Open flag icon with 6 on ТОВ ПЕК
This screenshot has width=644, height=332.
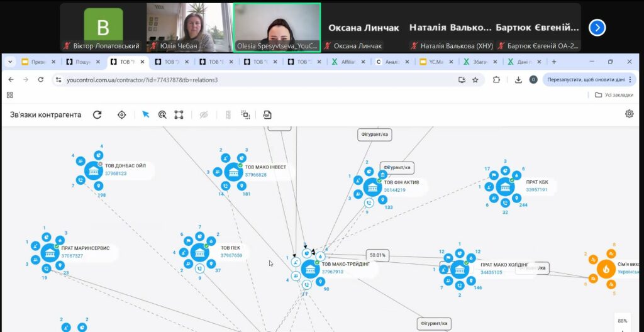[x=188, y=241]
